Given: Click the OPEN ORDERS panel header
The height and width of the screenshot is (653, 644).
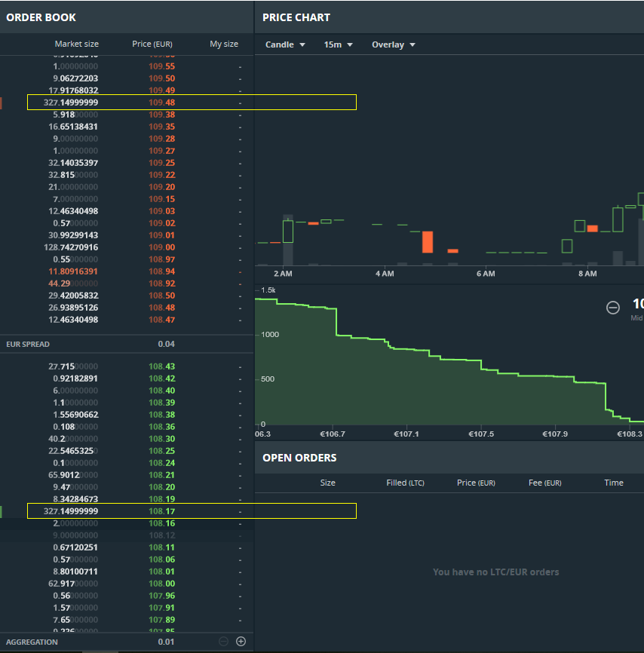Looking at the screenshot, I should (299, 458).
